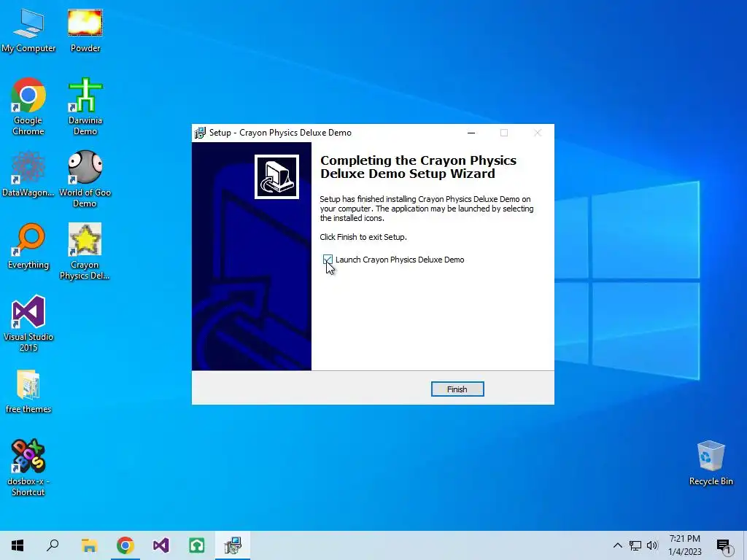This screenshot has height=560, width=747.
Task: Switch to Visual Studio in taskbar
Action: click(161, 545)
